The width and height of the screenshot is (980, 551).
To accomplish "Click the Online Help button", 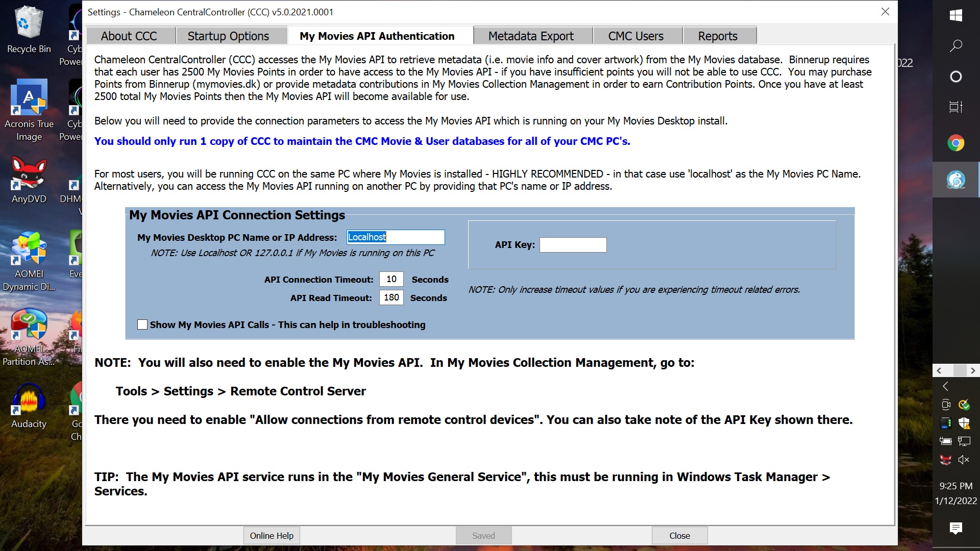I will [x=271, y=535].
